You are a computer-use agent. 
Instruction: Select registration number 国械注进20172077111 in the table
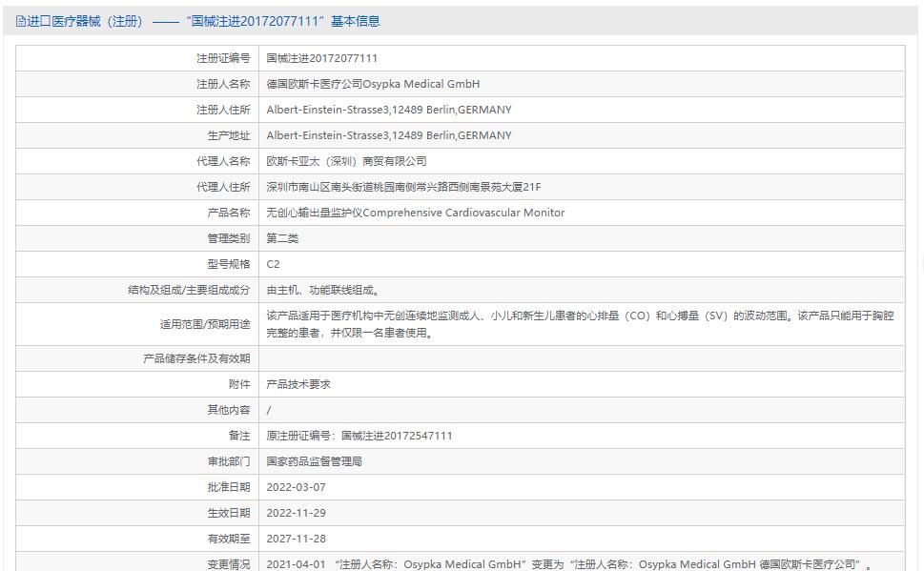pyautogui.click(x=321, y=58)
